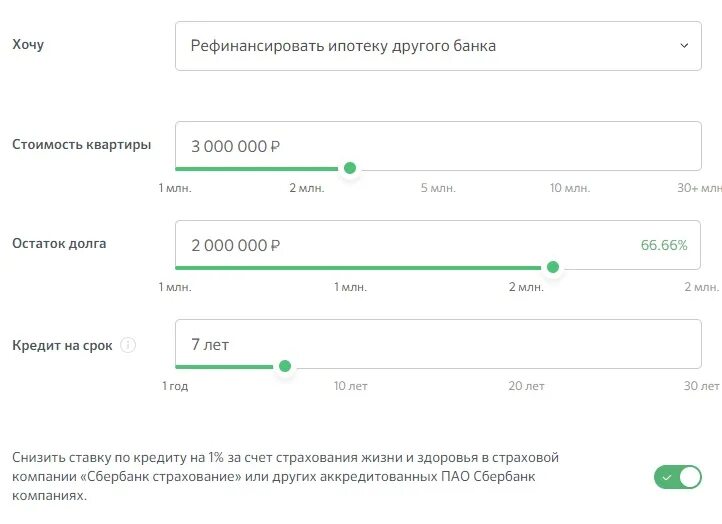Click the info icon next to Кредит на срок

coord(128,345)
